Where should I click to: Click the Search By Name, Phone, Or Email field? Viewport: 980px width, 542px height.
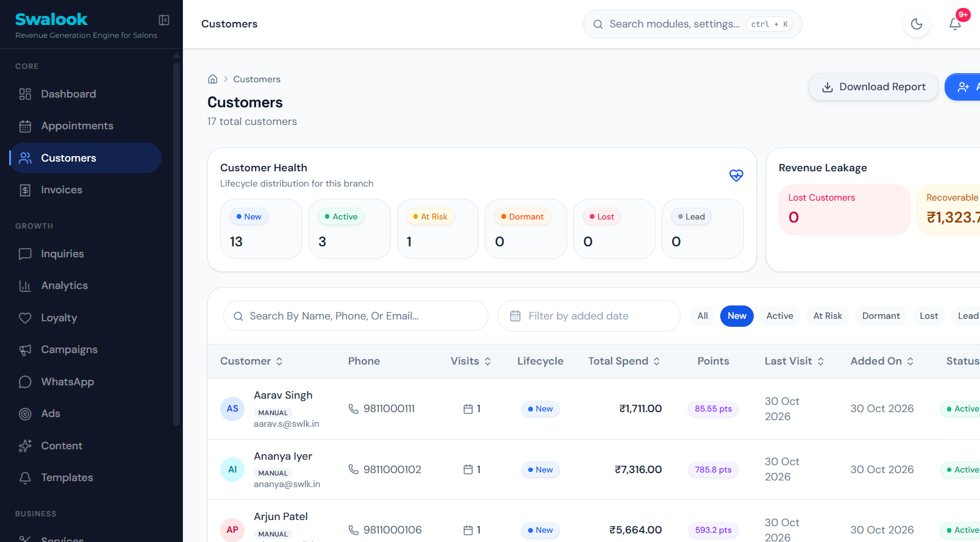(356, 316)
